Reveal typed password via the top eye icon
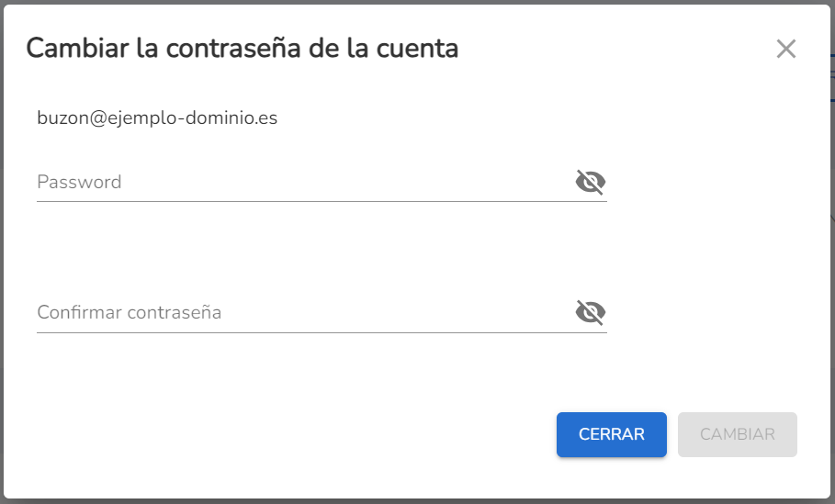Screen dimensions: 835x504 (590, 182)
